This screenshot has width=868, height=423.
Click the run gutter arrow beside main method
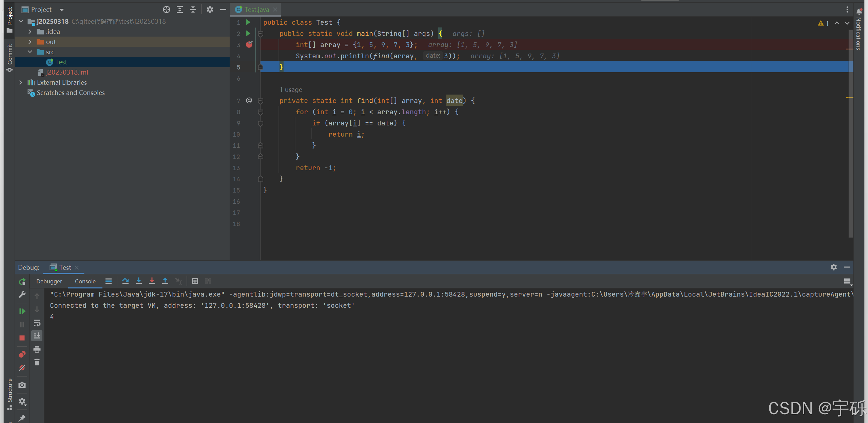pos(248,33)
